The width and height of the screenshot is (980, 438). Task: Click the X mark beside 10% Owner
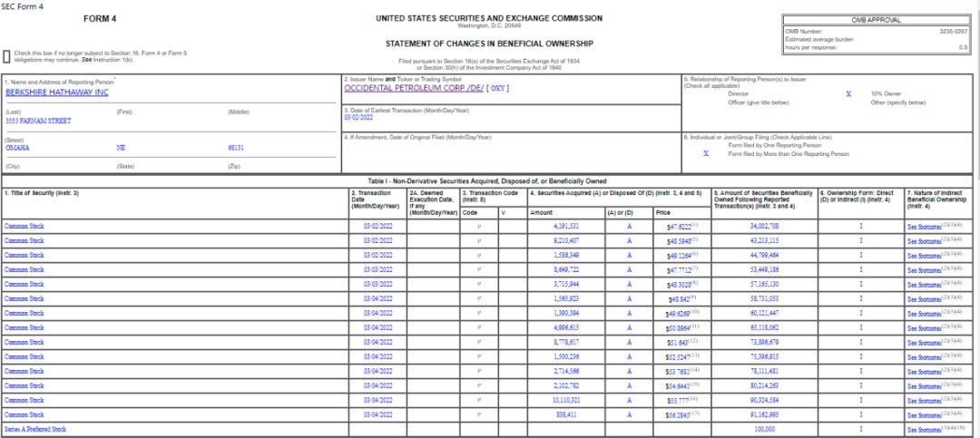point(848,93)
